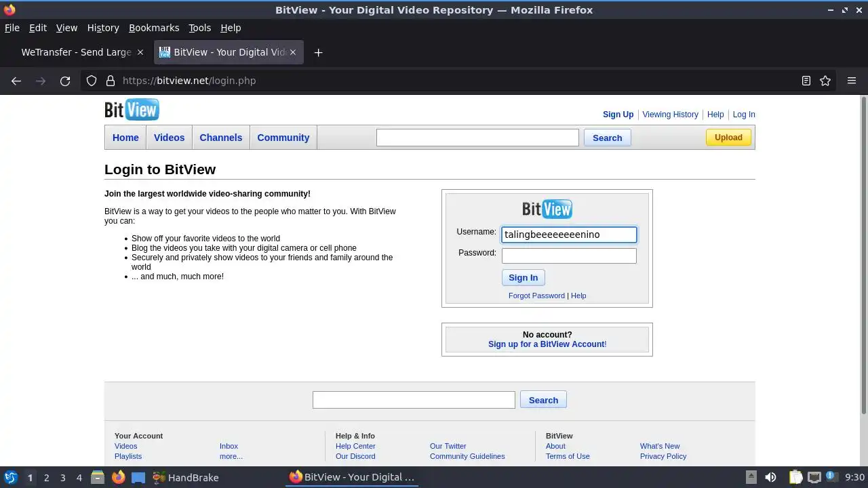This screenshot has width=868, height=488.
Task: Switch to the HandBrake taskbar window
Action: (185, 477)
